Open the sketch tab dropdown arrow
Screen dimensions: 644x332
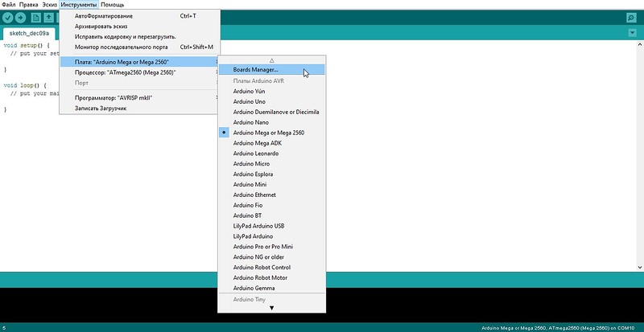632,33
